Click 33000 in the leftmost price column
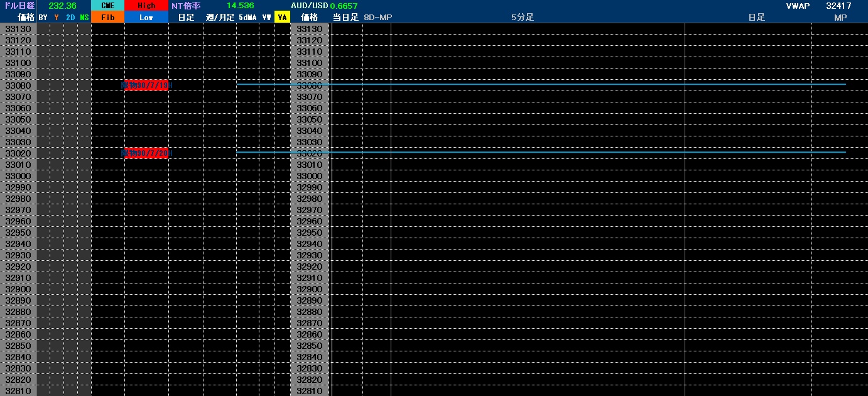Viewport: 868px width, 396px height. (x=18, y=177)
